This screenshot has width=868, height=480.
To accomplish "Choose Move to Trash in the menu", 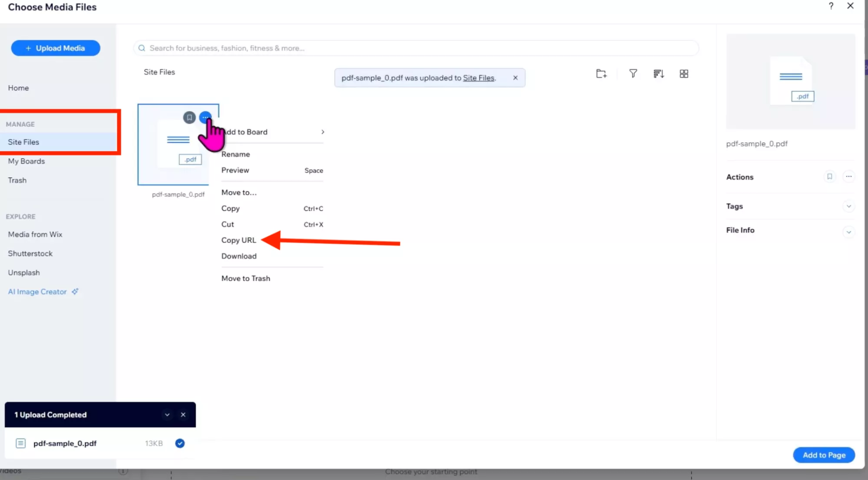I will click(x=246, y=278).
